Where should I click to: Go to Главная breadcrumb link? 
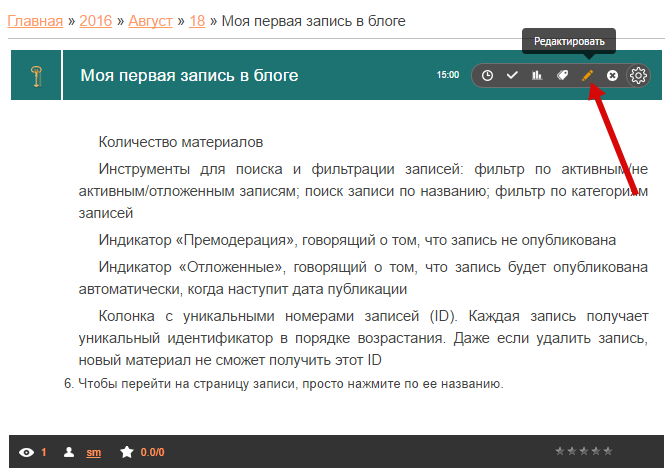(x=35, y=20)
